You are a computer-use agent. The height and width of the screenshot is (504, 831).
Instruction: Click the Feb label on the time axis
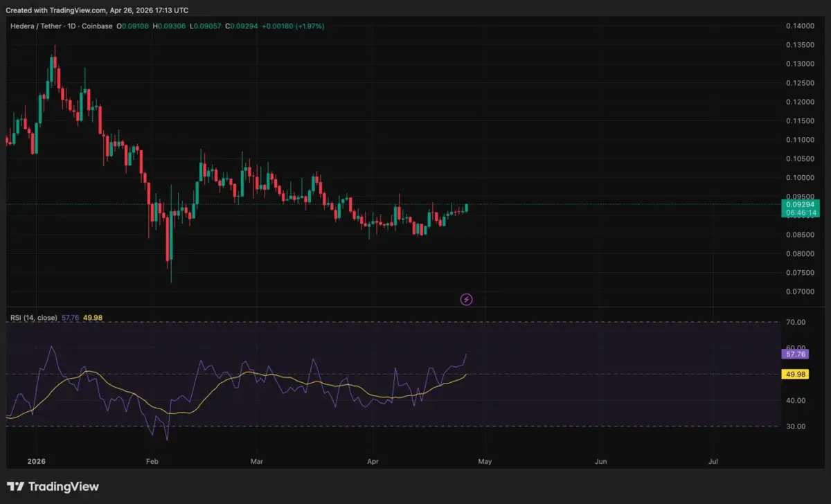point(152,460)
